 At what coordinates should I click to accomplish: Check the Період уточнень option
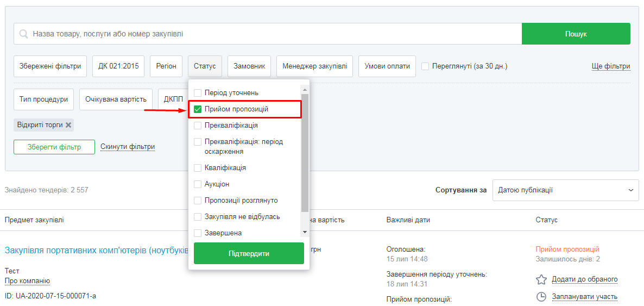pyautogui.click(x=198, y=93)
